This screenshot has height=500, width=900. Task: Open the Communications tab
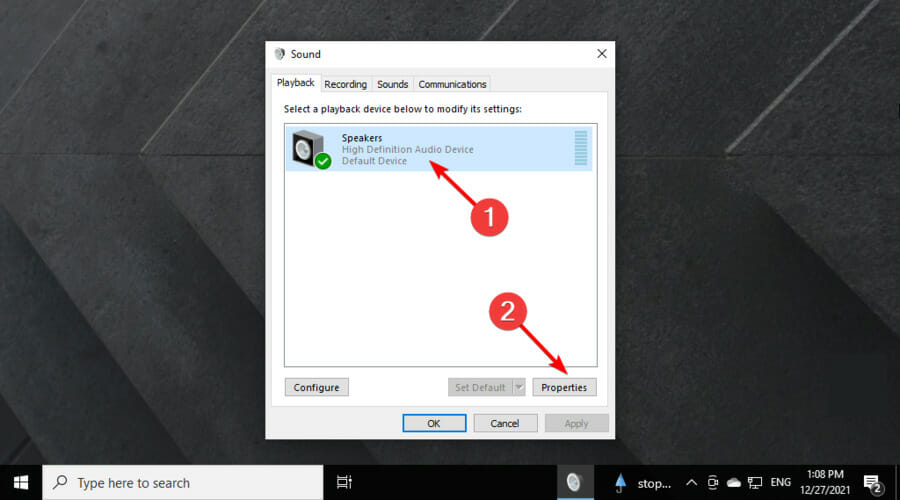point(452,84)
